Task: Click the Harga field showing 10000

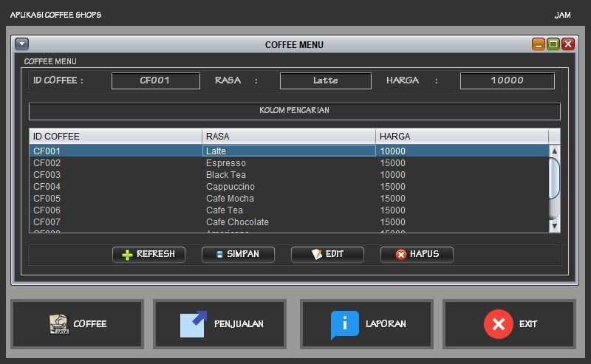Action: point(507,80)
